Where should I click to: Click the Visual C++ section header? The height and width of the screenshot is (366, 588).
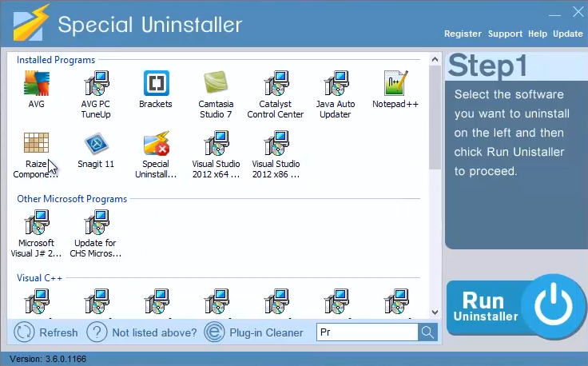click(39, 278)
